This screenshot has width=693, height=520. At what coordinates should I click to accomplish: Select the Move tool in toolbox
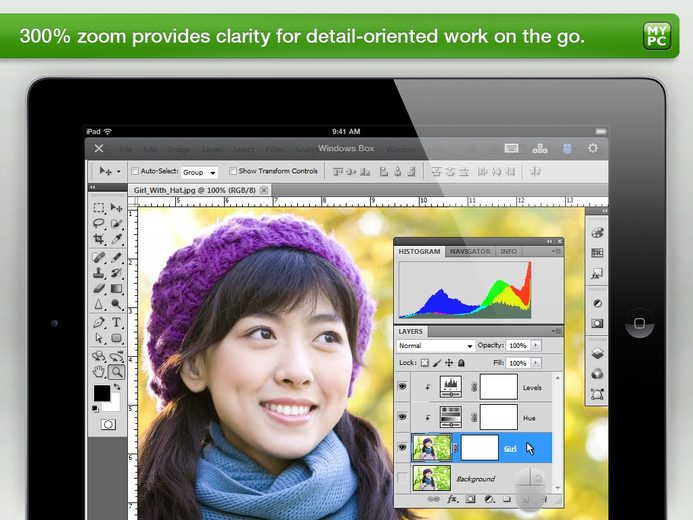[x=117, y=208]
